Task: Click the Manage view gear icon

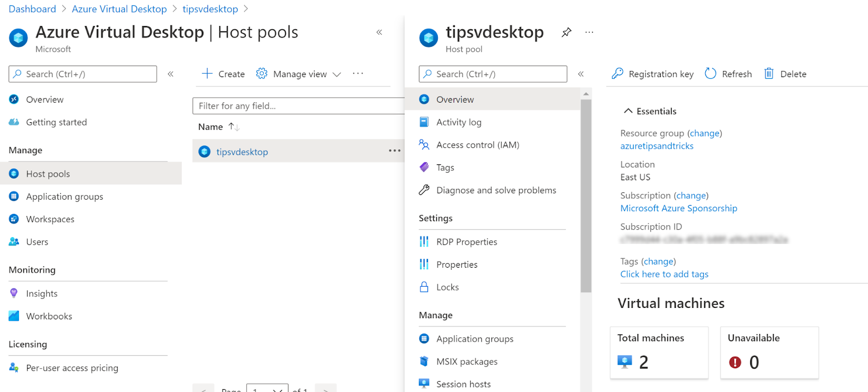Action: click(x=261, y=74)
